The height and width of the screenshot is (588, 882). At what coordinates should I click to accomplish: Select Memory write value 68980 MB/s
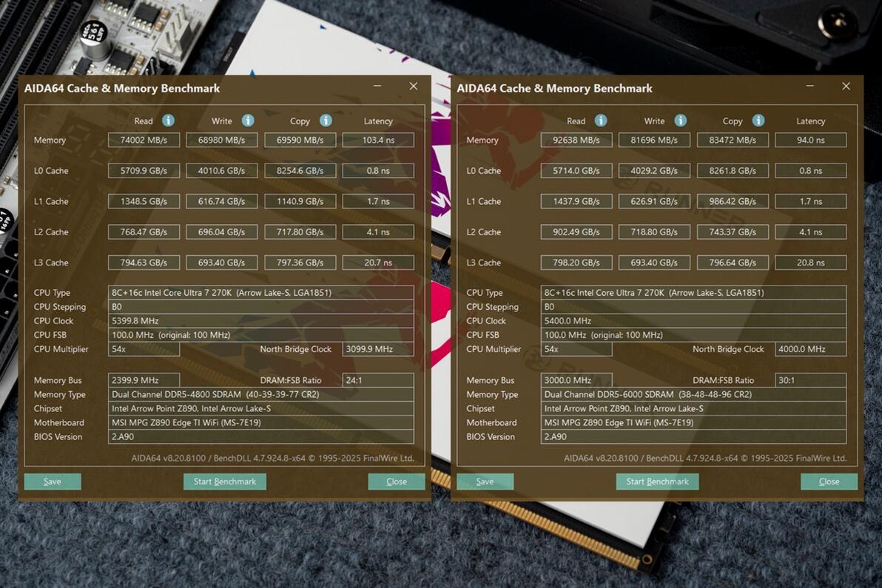click(222, 140)
